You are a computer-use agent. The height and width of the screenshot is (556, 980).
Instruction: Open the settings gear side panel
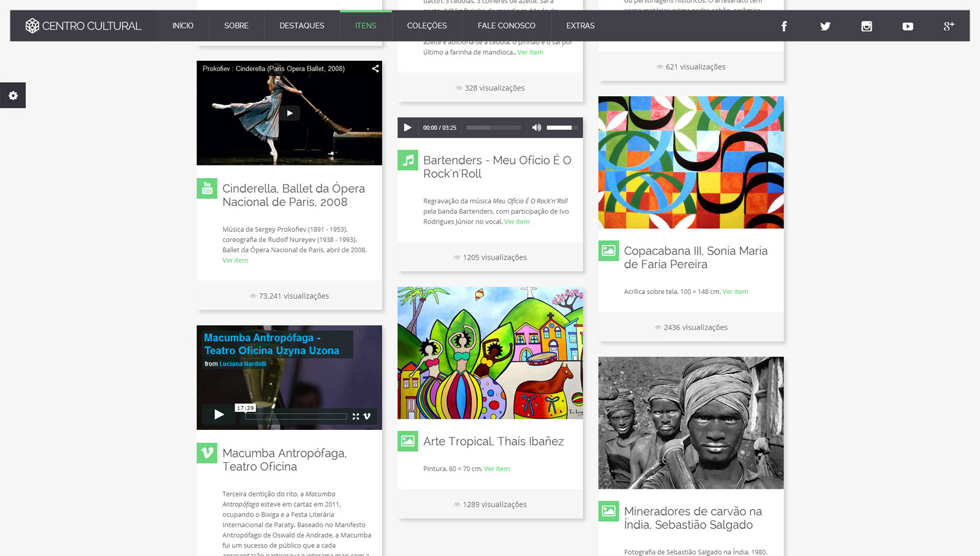point(13,96)
